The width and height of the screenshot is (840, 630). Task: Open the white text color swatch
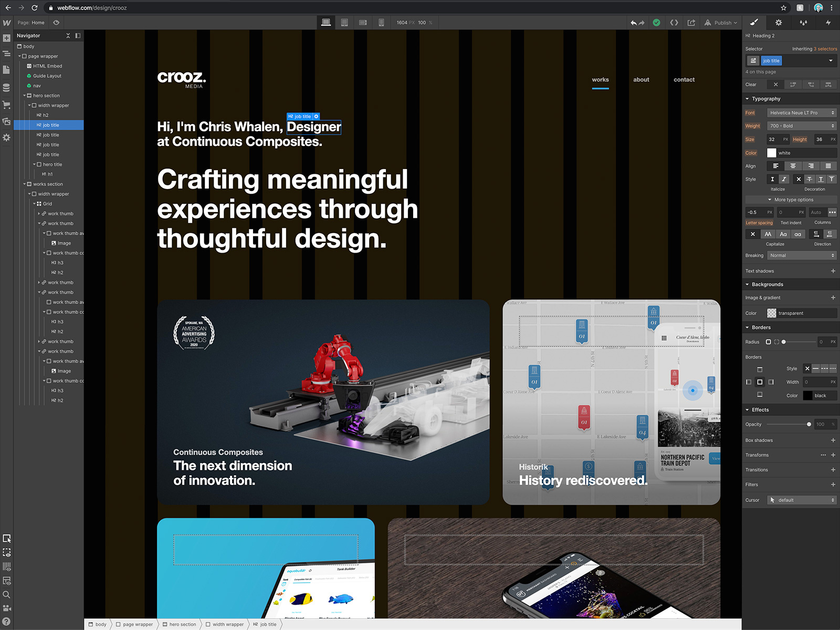tap(772, 153)
